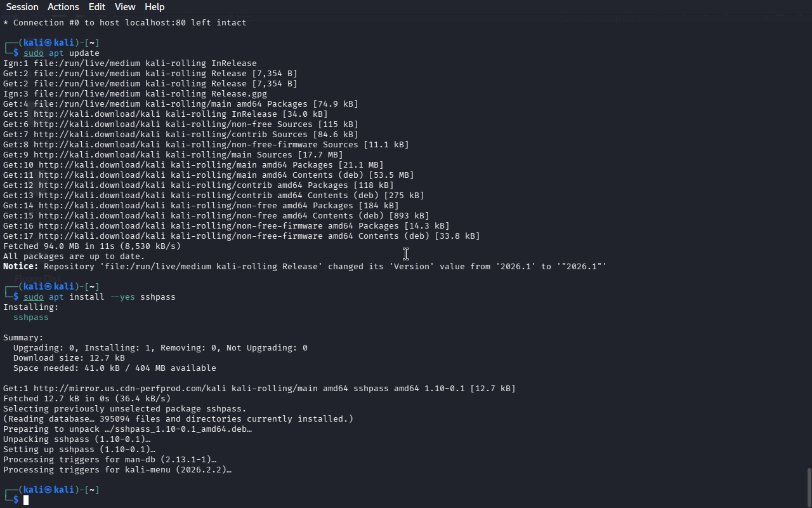
Task: Click the green sshpass name under Installing
Action: [31, 317]
